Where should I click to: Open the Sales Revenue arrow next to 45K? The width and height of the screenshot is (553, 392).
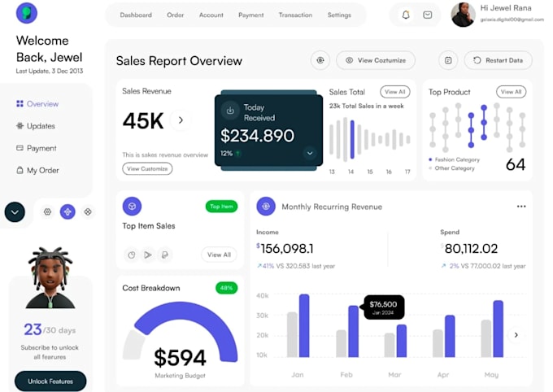coord(181,120)
